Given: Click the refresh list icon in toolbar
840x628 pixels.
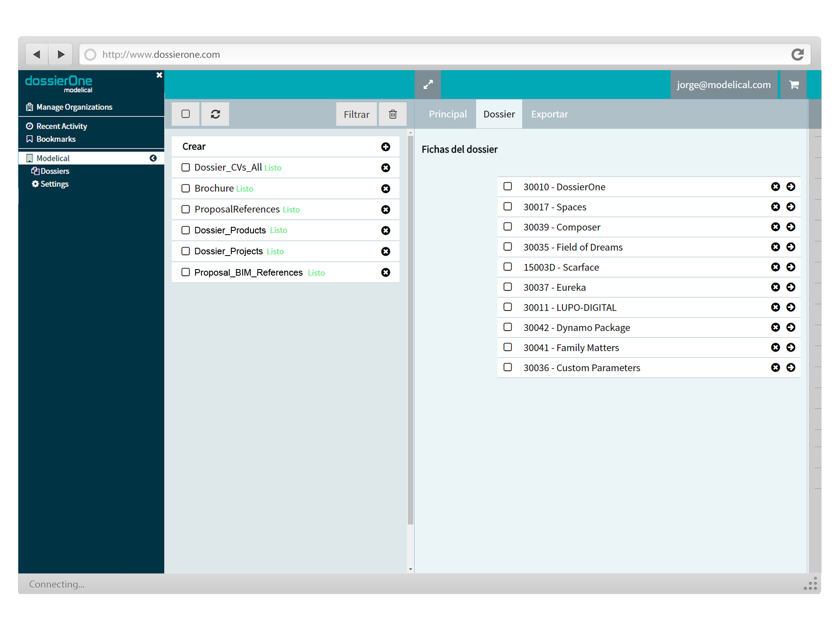Looking at the screenshot, I should pos(215,114).
